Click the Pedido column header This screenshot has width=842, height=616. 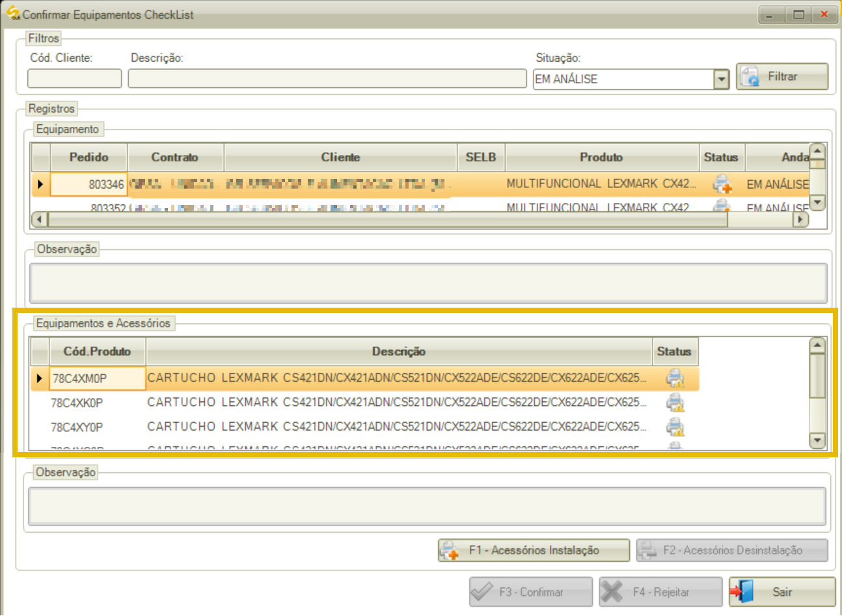[88, 157]
